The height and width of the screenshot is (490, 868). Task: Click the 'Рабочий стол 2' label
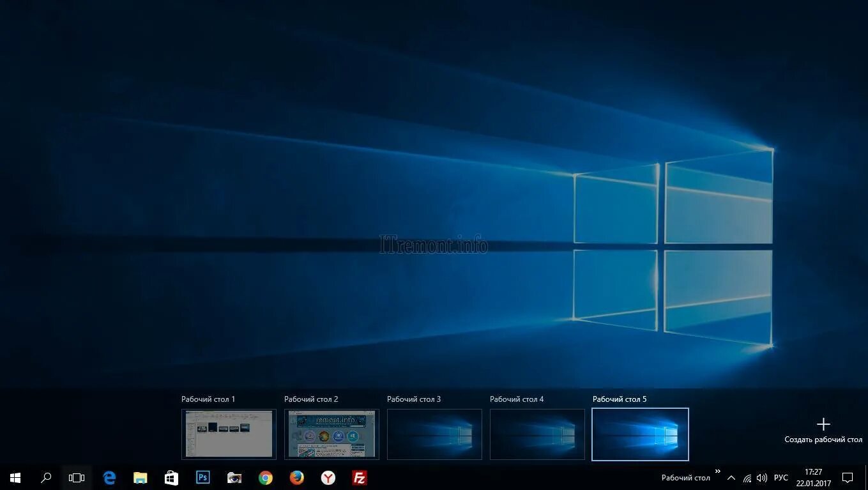click(311, 399)
